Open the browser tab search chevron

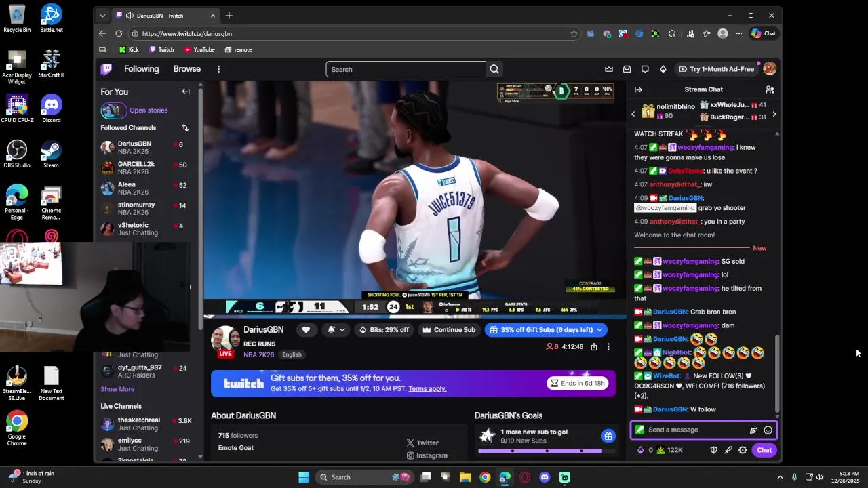pos(102,16)
